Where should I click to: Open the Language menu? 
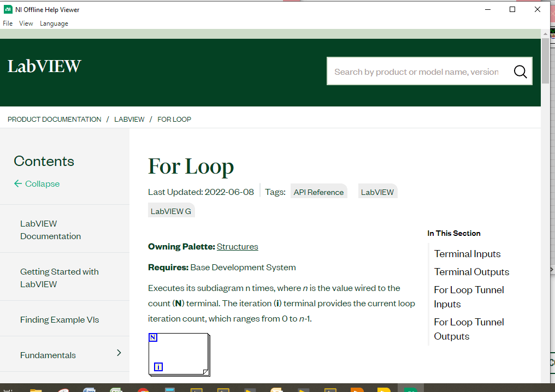pos(54,23)
